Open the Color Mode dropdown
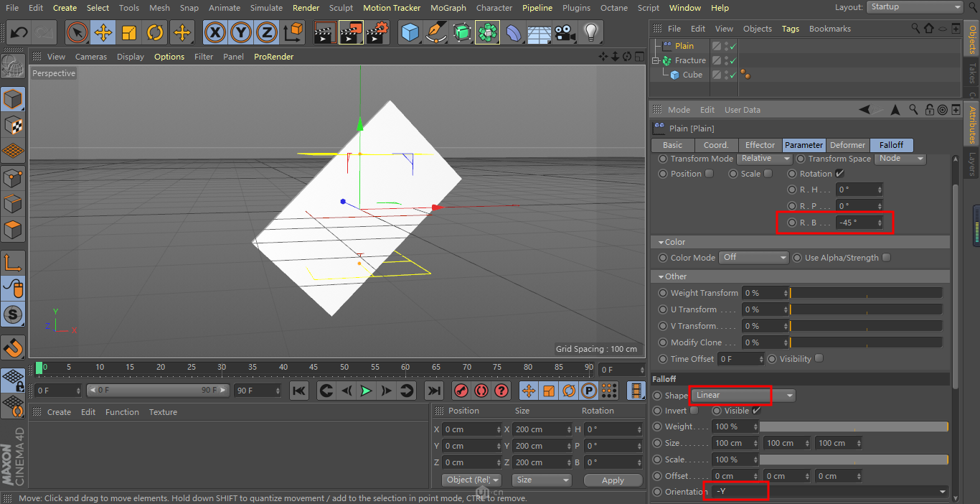 (755, 258)
